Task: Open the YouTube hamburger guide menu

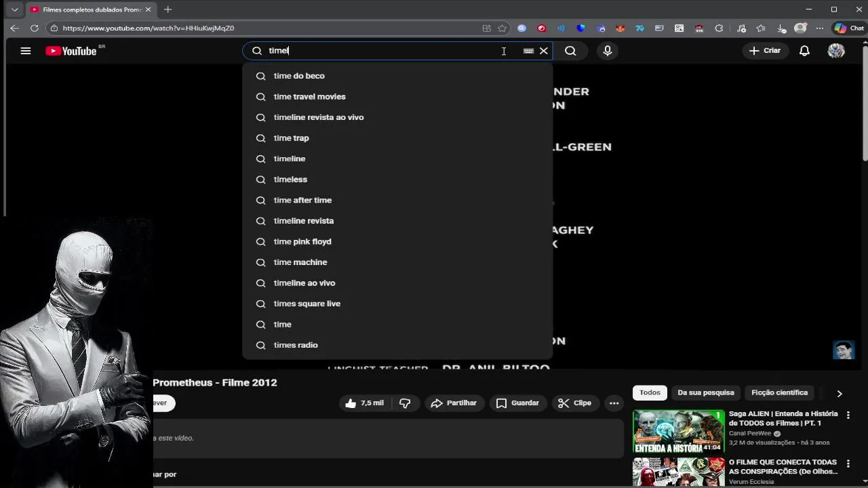Action: (26, 51)
